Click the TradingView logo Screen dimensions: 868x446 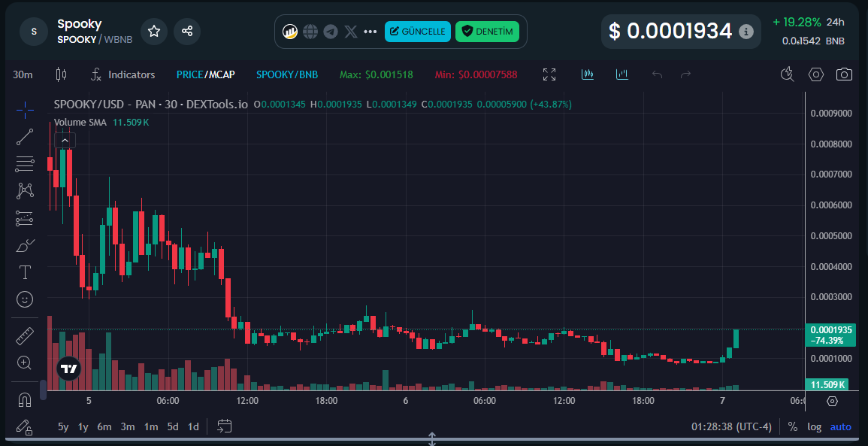tap(68, 369)
